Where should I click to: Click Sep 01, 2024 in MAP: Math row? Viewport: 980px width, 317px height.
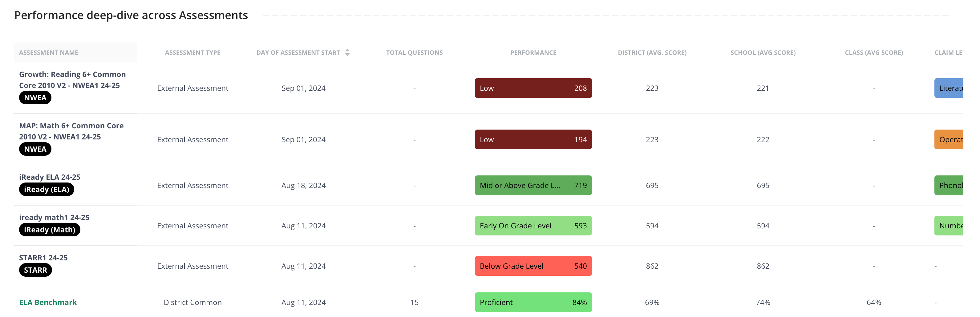tap(303, 139)
